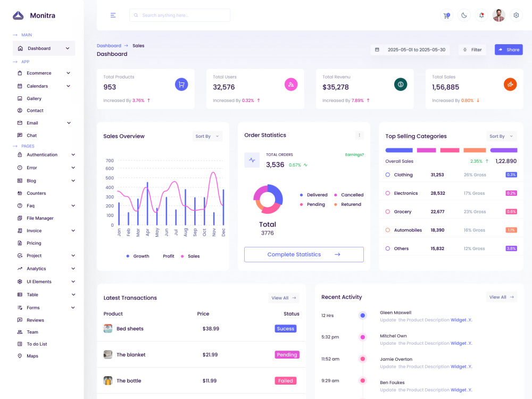View All latest transactions

pyautogui.click(x=284, y=298)
